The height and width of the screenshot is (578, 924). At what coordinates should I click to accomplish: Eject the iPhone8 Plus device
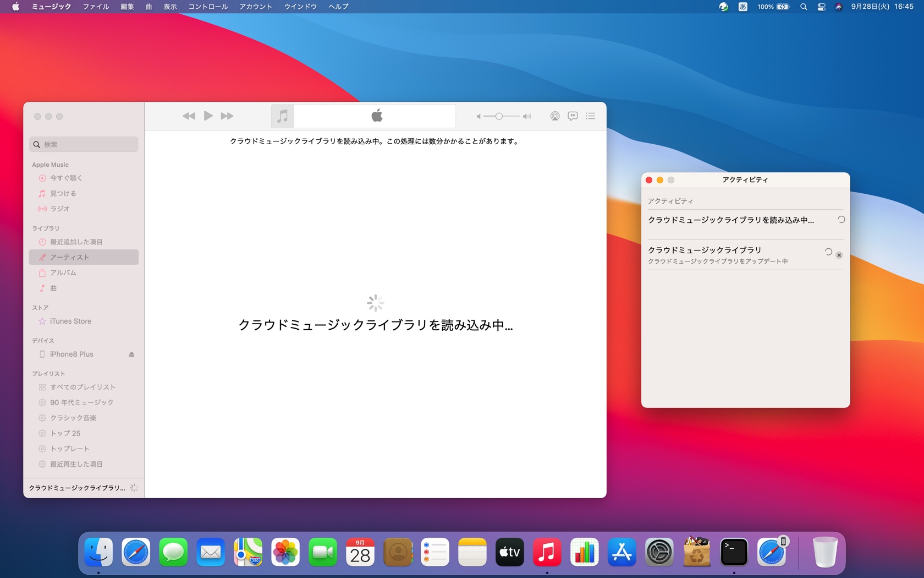point(131,355)
